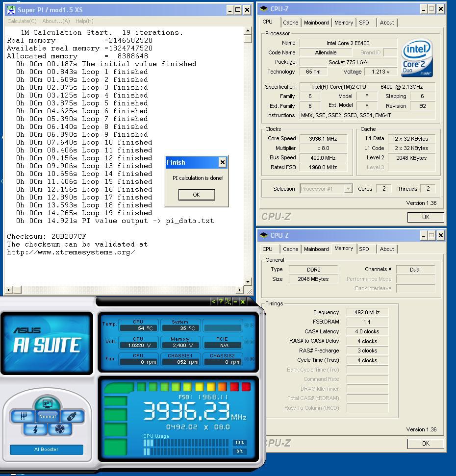The width and height of the screenshot is (456, 476).
Task: Click the Super PI vertical scrollbar down arrow
Action: 248,282
